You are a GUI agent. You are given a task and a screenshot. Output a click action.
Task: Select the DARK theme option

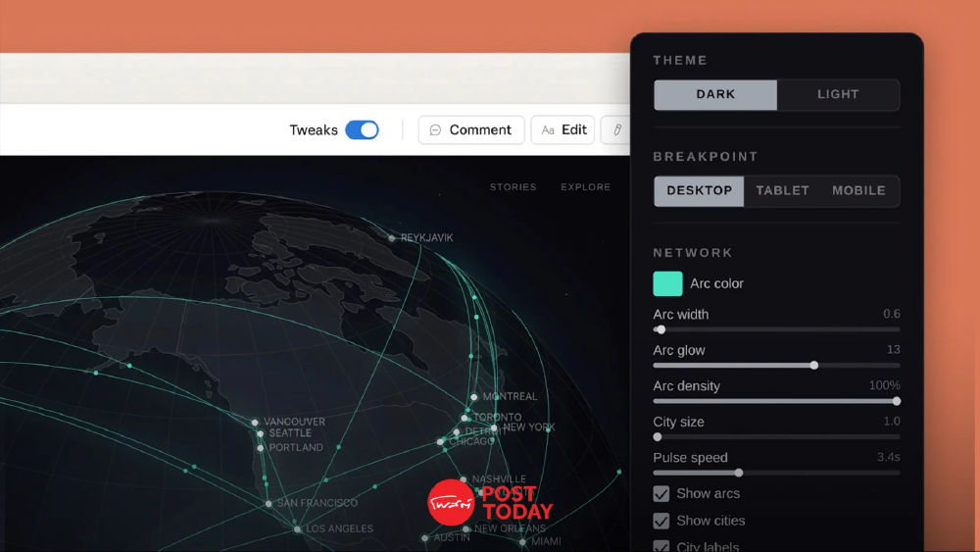click(x=715, y=94)
